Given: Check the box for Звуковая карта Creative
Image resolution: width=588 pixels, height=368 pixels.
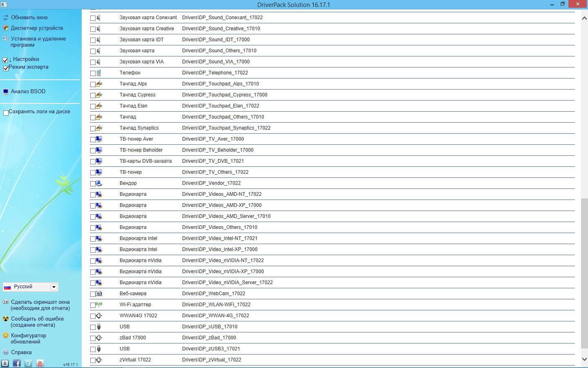Looking at the screenshot, I should [x=93, y=29].
